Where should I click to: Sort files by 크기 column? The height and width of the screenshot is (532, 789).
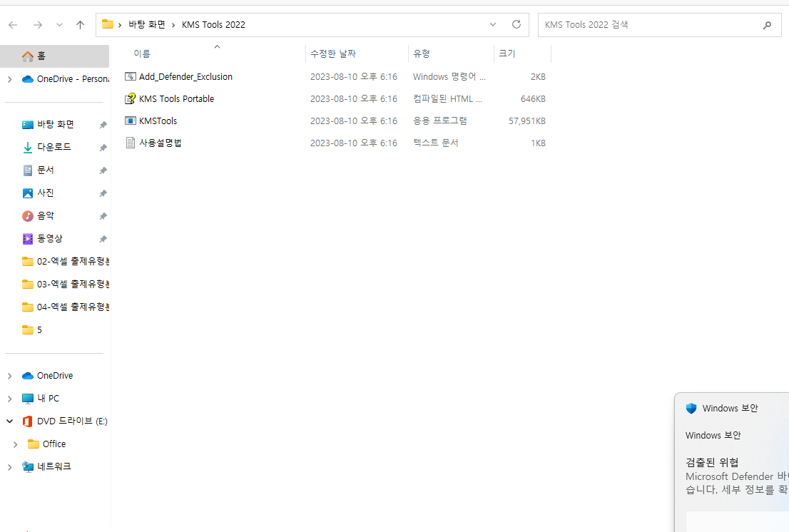pos(507,53)
